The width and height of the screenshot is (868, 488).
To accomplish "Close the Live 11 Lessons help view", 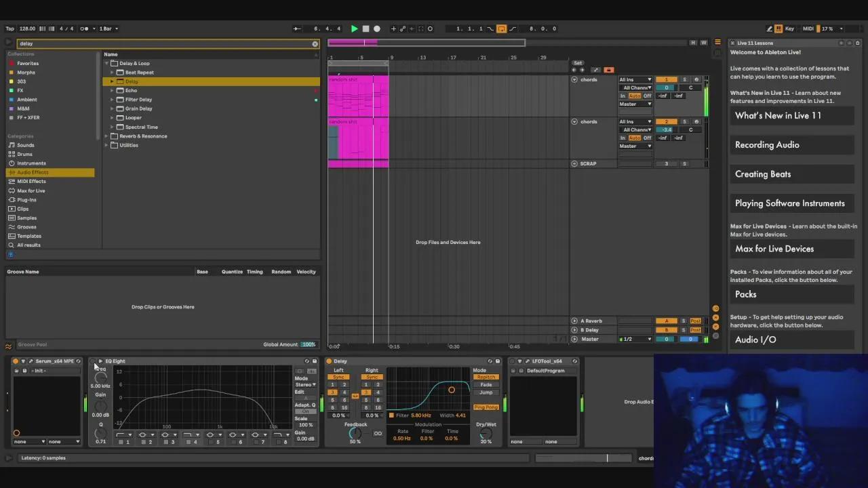I will (x=732, y=43).
